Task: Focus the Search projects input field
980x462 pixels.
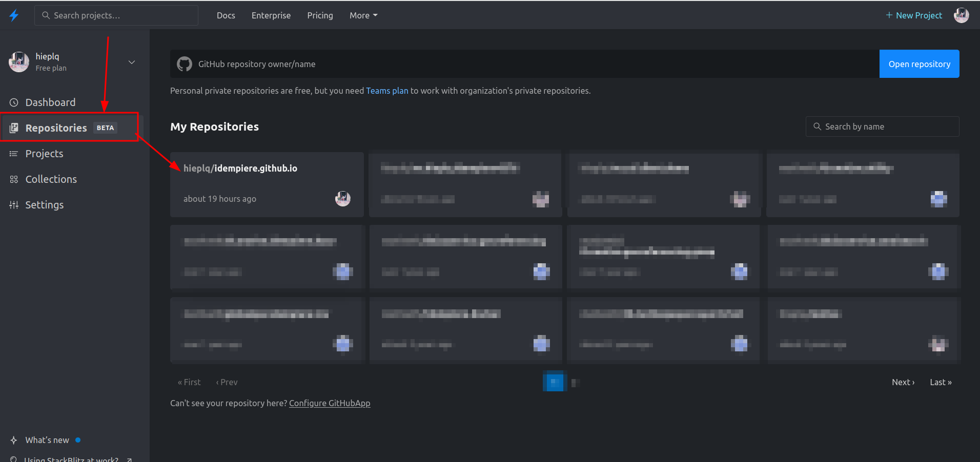Action: 116,15
